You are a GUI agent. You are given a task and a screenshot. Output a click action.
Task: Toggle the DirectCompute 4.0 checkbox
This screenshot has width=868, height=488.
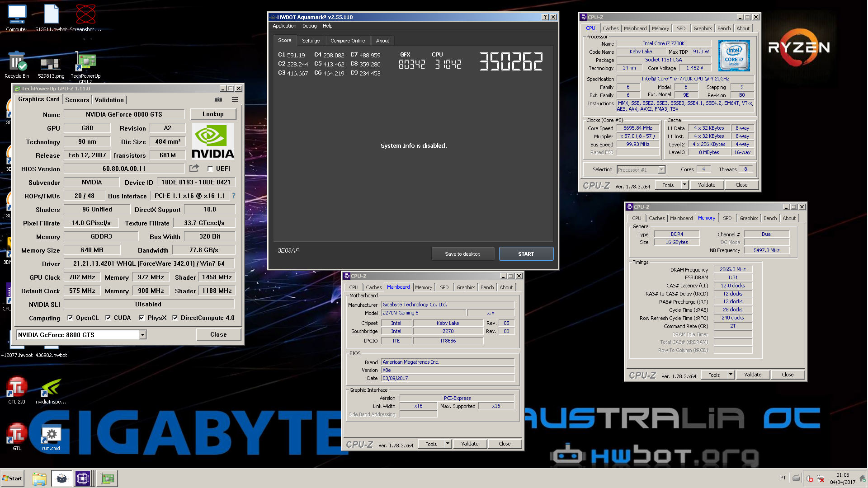click(175, 318)
